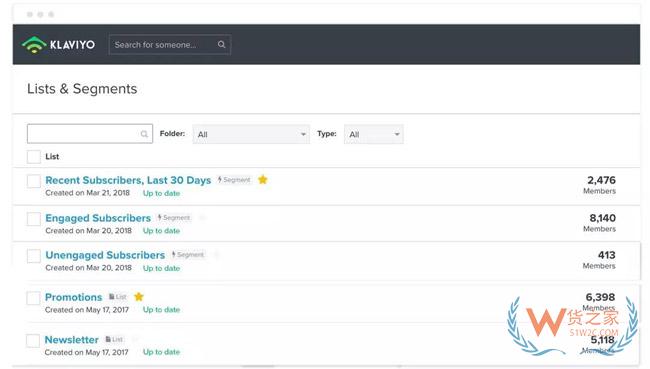Unstar the Promotions list
The height and width of the screenshot is (369, 650).
[x=139, y=296]
